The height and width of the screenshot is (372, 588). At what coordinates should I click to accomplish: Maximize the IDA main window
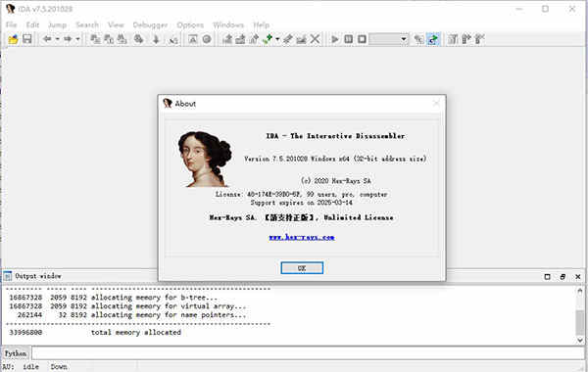coord(545,9)
